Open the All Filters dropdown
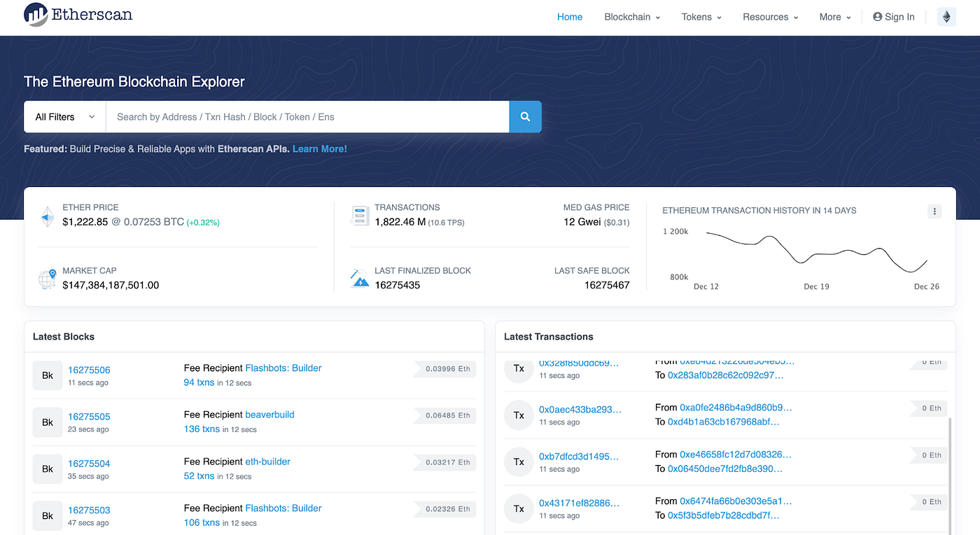980x535 pixels. point(63,116)
